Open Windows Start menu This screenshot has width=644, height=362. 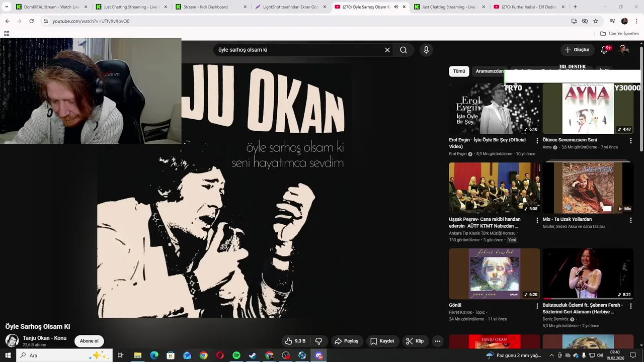point(8,355)
